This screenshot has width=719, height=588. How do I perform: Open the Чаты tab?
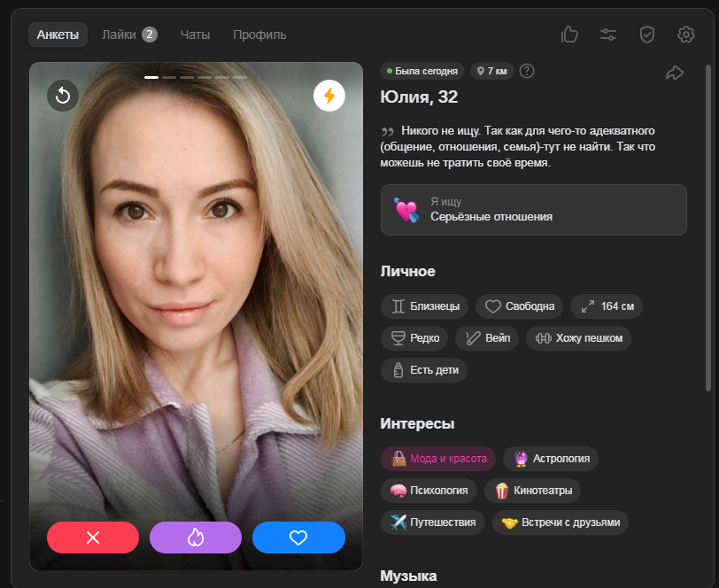(x=195, y=35)
